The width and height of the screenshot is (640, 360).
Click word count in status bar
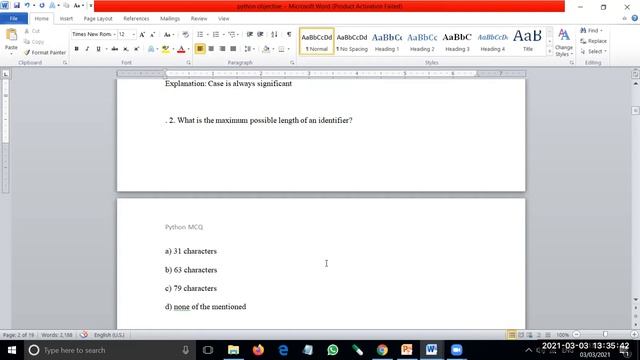(x=57, y=335)
